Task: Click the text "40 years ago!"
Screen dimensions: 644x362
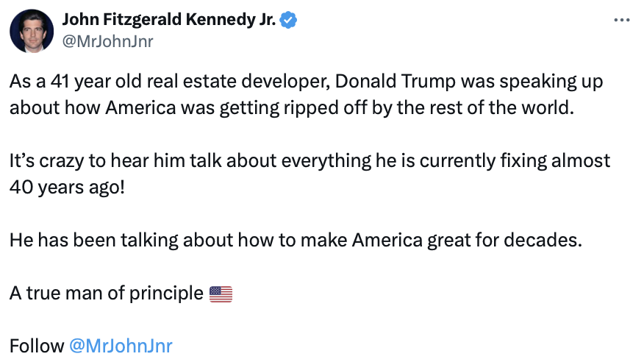Action: (x=67, y=186)
